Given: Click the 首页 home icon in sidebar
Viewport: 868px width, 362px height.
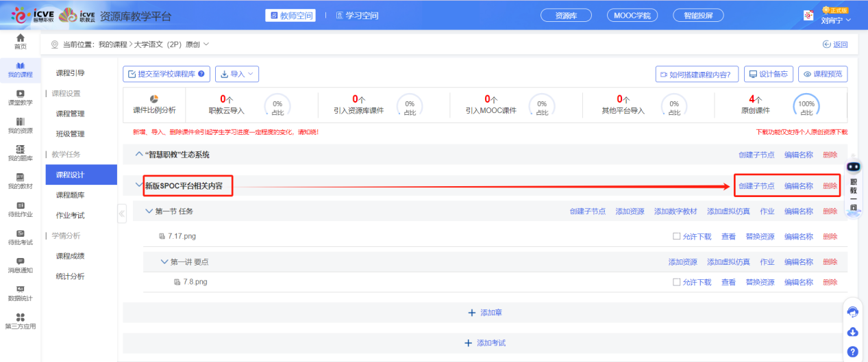Looking at the screenshot, I should (21, 38).
